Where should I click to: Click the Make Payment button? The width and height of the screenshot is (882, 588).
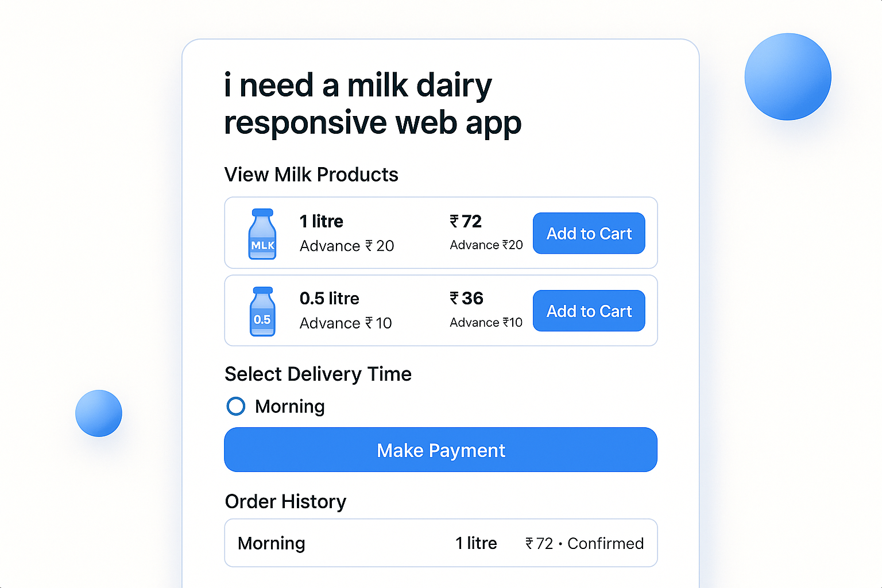pyautogui.click(x=440, y=450)
